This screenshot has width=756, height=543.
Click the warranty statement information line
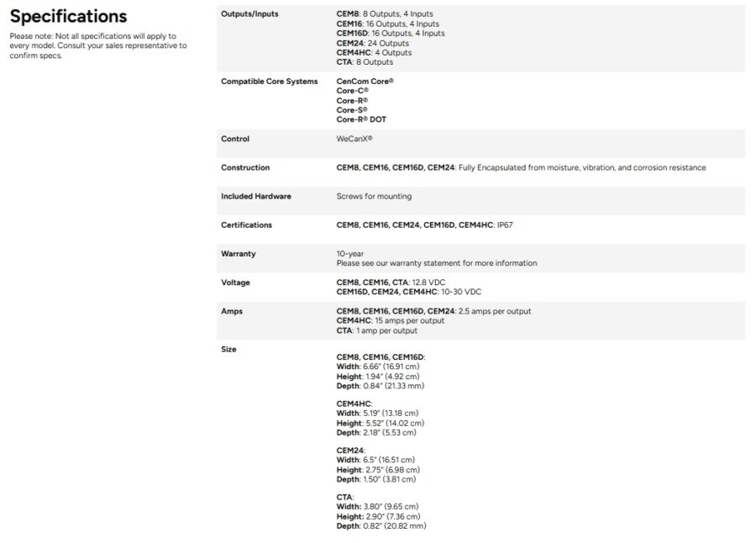click(436, 263)
